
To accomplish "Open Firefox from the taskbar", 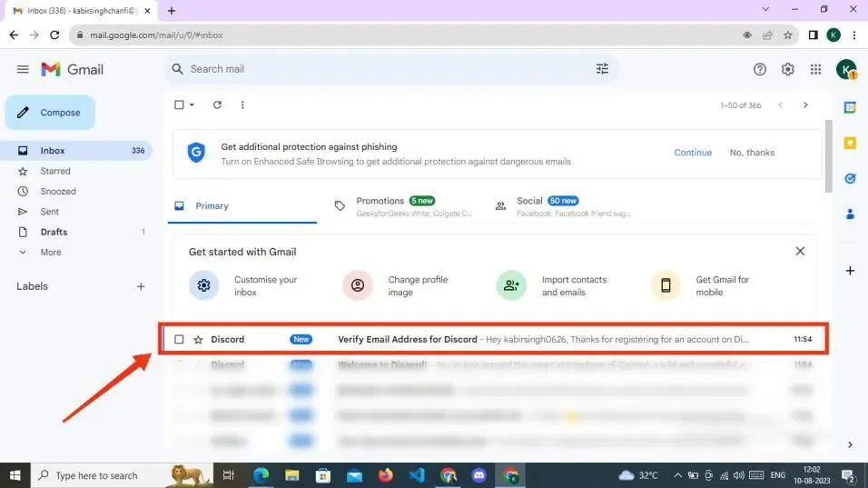I will (x=385, y=475).
